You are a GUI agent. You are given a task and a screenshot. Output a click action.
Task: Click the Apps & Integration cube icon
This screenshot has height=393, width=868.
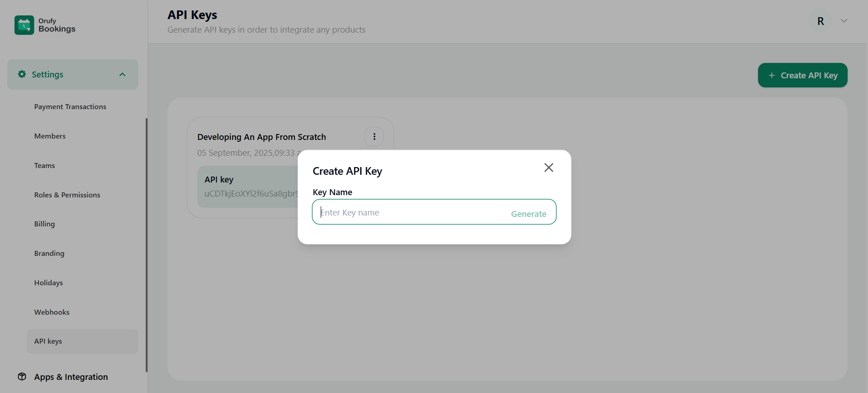point(22,377)
